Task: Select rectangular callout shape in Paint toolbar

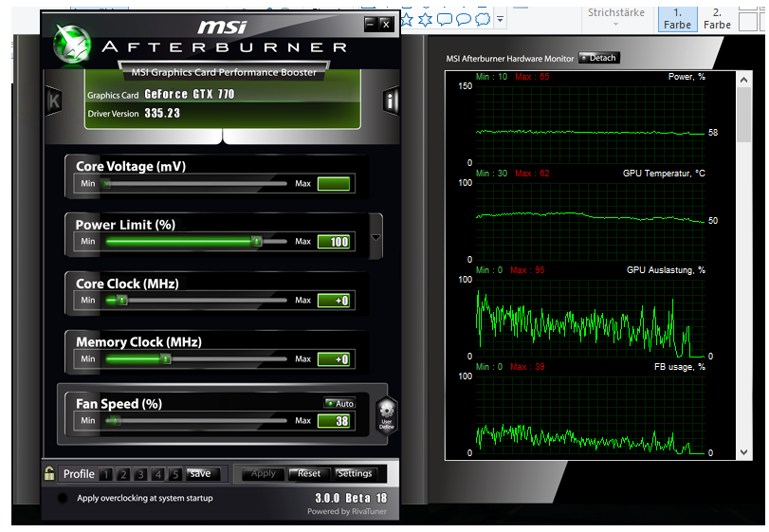Action: 445,20
